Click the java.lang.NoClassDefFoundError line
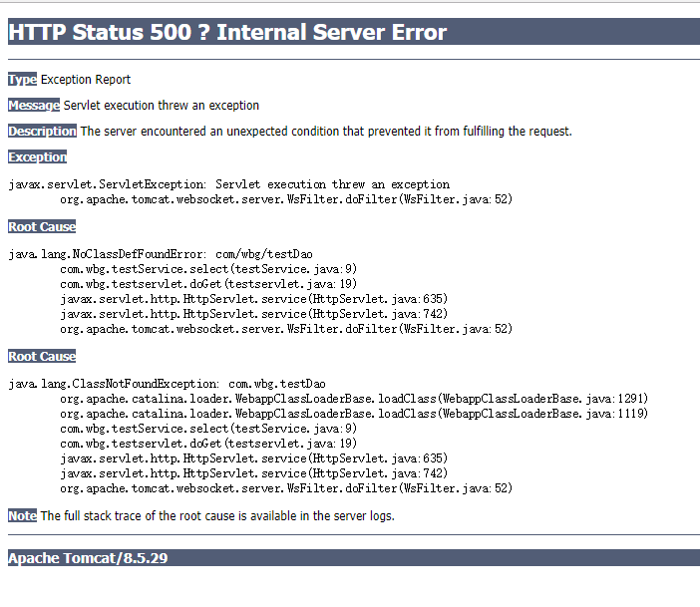 point(161,254)
